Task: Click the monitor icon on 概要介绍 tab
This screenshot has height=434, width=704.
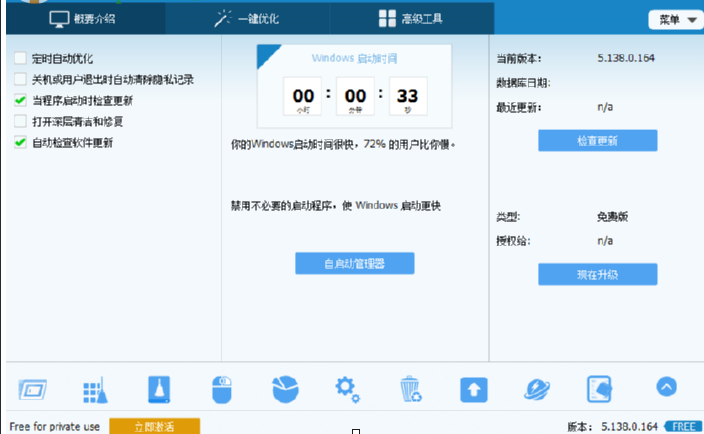Action: (59, 19)
